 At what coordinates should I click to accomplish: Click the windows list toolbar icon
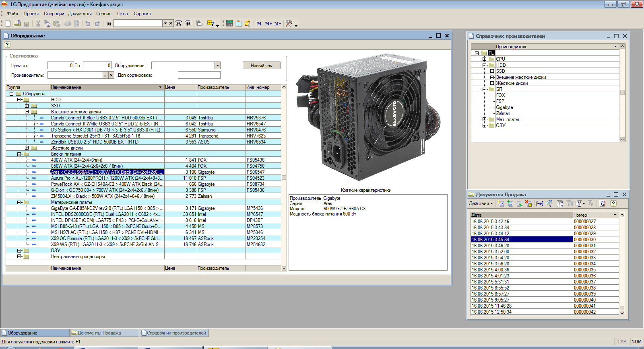pyautogui.click(x=199, y=23)
